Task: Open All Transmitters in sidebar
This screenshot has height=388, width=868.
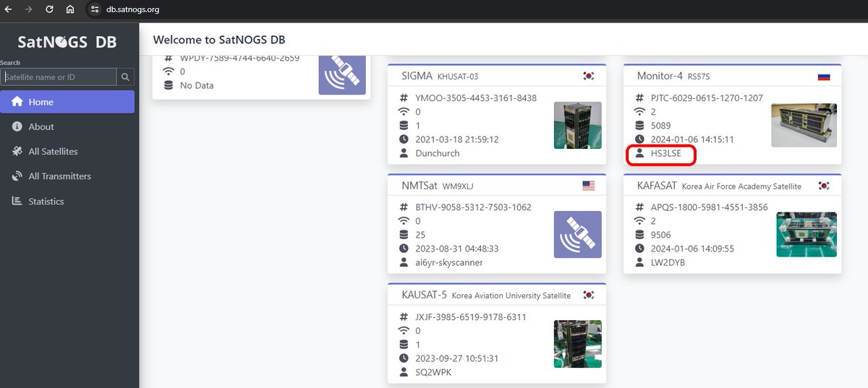Action: pyautogui.click(x=67, y=176)
